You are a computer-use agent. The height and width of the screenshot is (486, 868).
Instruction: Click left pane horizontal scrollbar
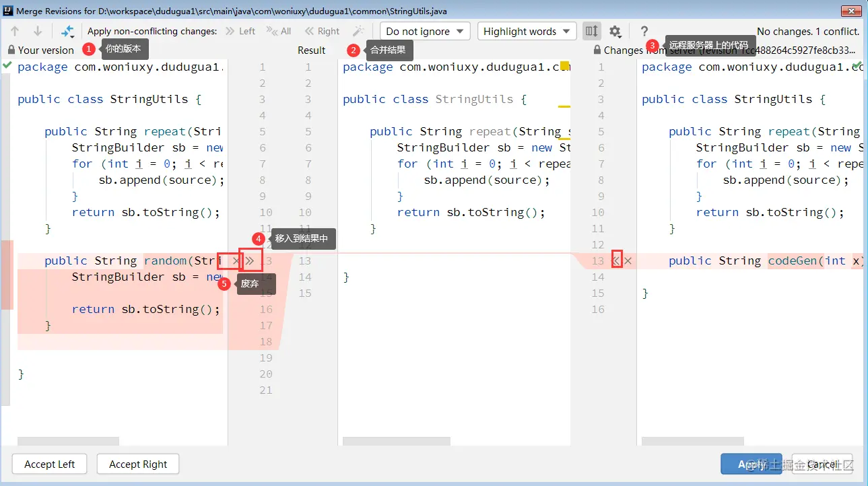68,442
